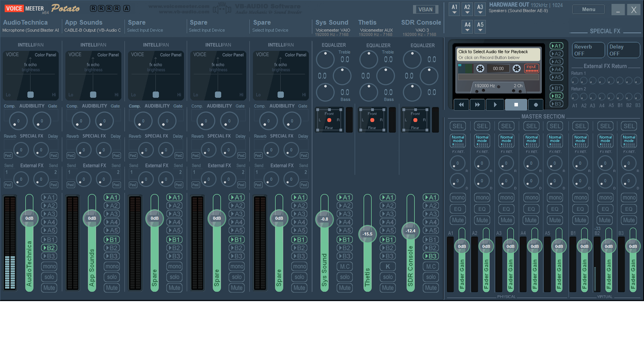This screenshot has height=352, width=644.
Task: Click the Sys Sound Treble equalizer knob
Action: coord(325,59)
